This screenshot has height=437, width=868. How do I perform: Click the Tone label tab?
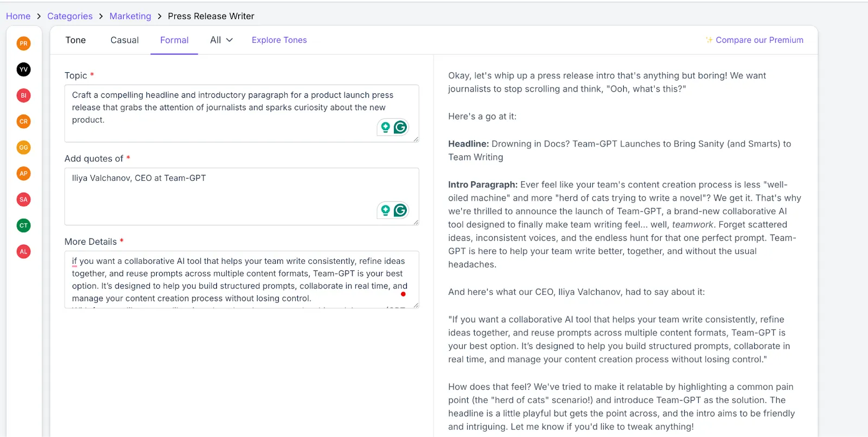(75, 40)
